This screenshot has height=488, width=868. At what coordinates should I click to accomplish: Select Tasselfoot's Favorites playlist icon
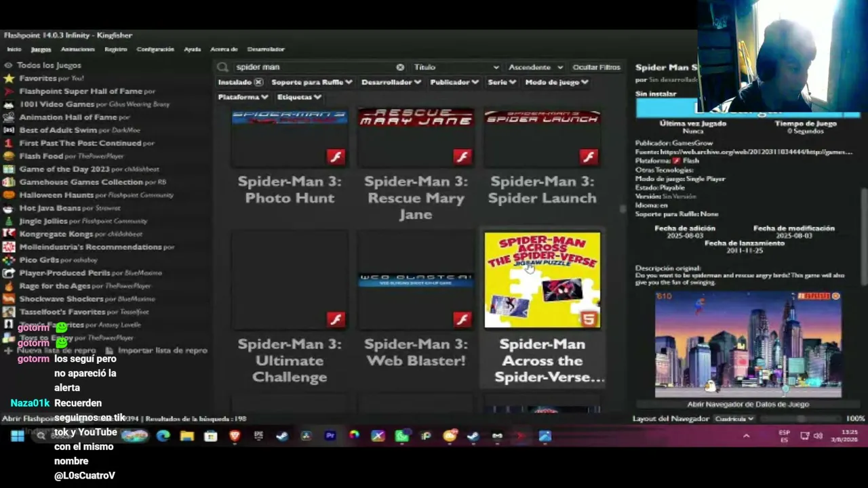point(9,312)
